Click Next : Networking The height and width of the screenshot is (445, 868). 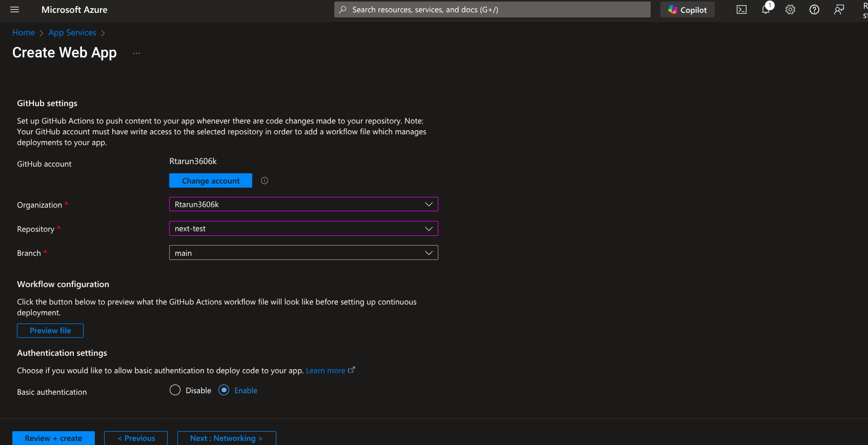pyautogui.click(x=227, y=438)
